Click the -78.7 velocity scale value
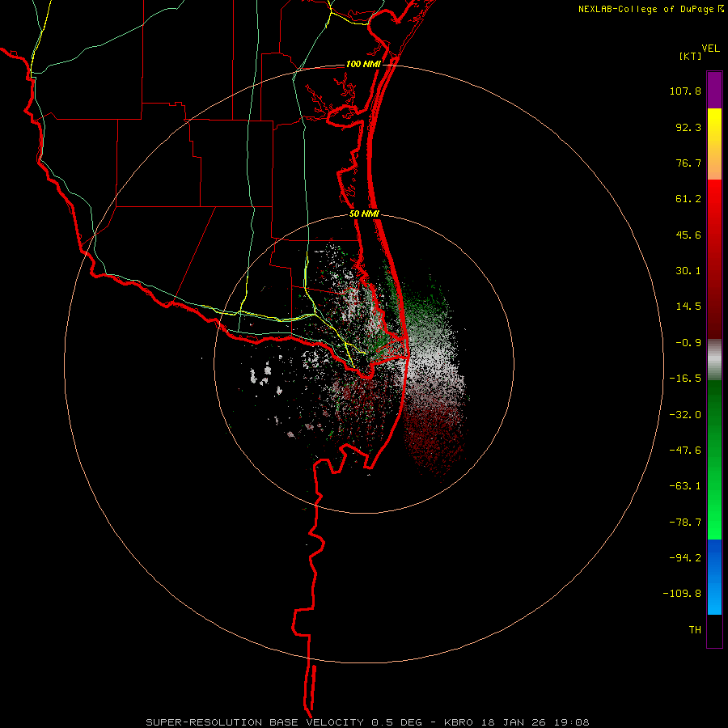The width and height of the screenshot is (728, 728). (x=685, y=523)
